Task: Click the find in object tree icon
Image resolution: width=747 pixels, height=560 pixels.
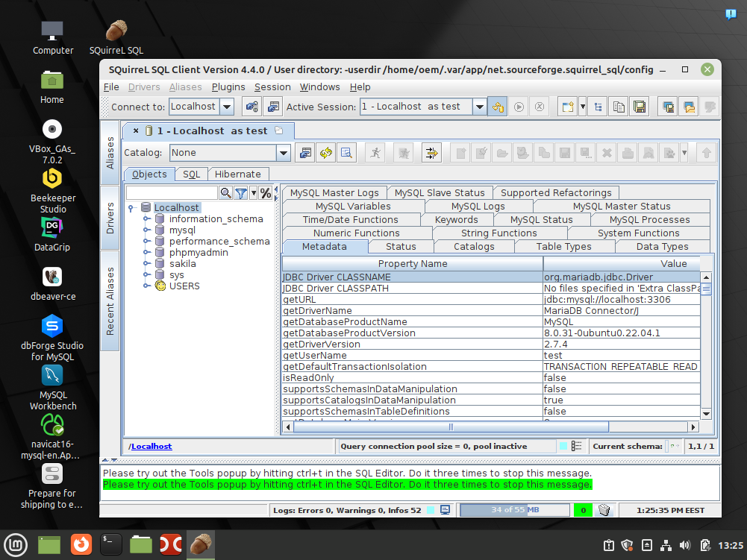Action: click(x=346, y=153)
